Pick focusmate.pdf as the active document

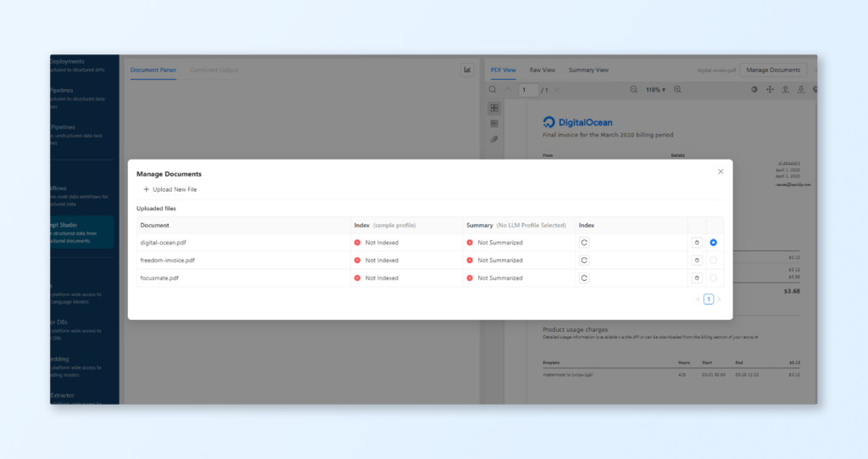click(x=714, y=278)
